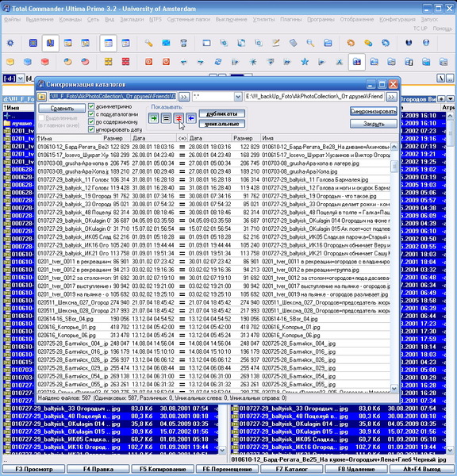The width and height of the screenshot is (457, 476).
Task: Click the yellow chain link icon in top toolbar
Action: [x=368, y=43]
